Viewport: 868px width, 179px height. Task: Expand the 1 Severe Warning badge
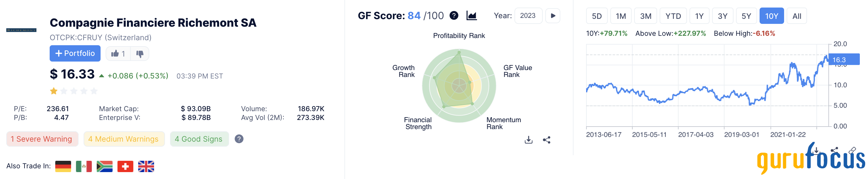tap(42, 139)
